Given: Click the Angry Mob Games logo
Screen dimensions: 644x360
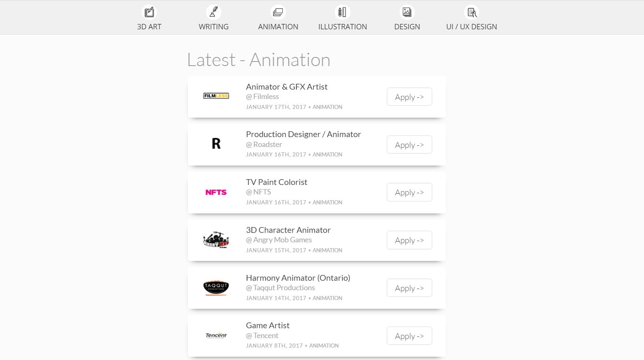Looking at the screenshot, I should (x=216, y=239).
